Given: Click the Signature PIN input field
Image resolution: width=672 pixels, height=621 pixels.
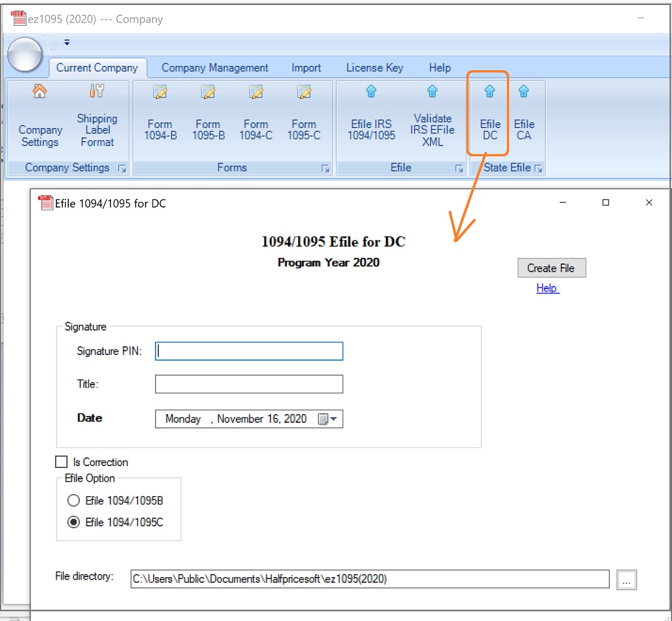Looking at the screenshot, I should 249,351.
